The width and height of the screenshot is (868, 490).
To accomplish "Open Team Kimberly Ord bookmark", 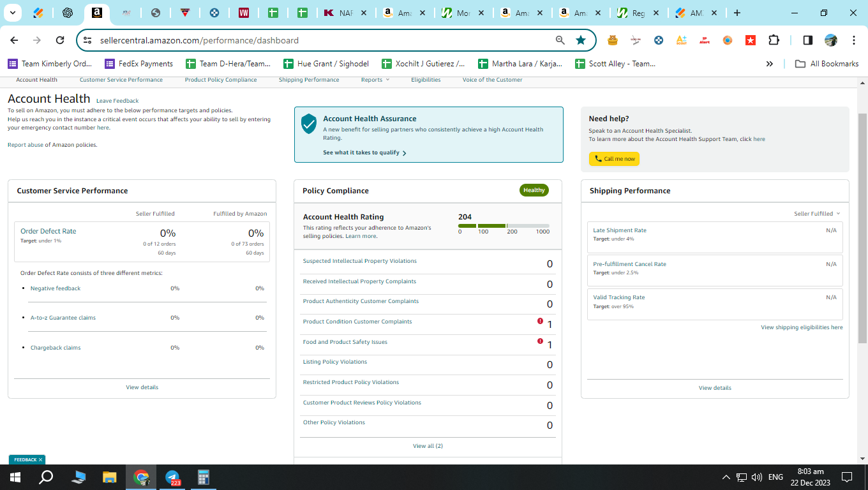I will (50, 64).
